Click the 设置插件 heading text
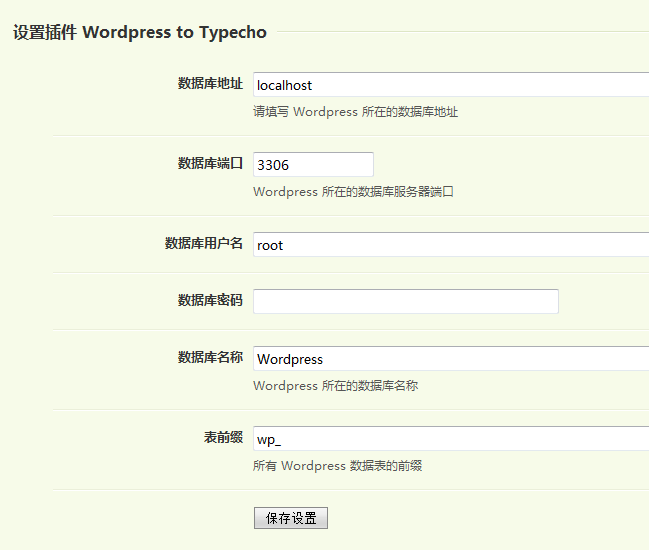The height and width of the screenshot is (550, 649). coord(44,32)
